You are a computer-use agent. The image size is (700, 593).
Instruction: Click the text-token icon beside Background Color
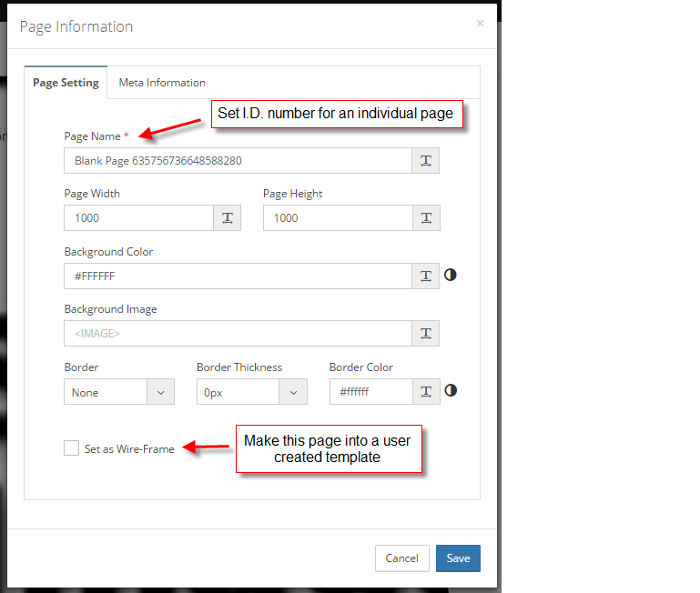pyautogui.click(x=425, y=276)
